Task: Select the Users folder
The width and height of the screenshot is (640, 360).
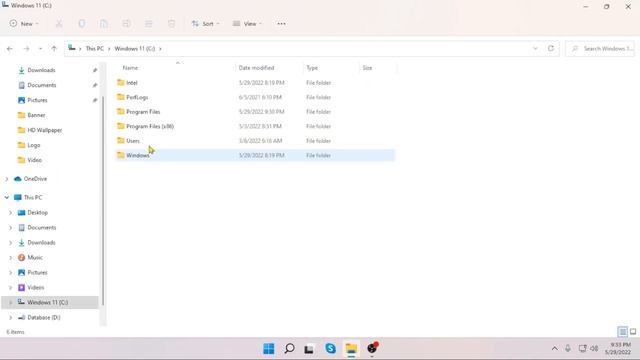Action: coord(255,141)
